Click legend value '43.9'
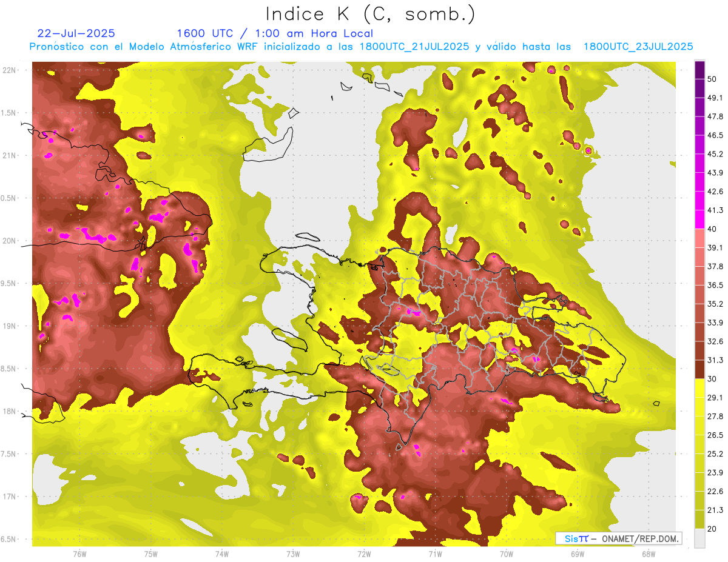Screen dimensions: 728x562 715,173
